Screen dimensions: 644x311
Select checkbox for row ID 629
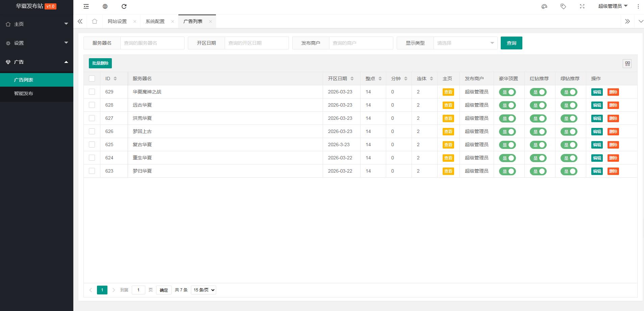(x=92, y=92)
